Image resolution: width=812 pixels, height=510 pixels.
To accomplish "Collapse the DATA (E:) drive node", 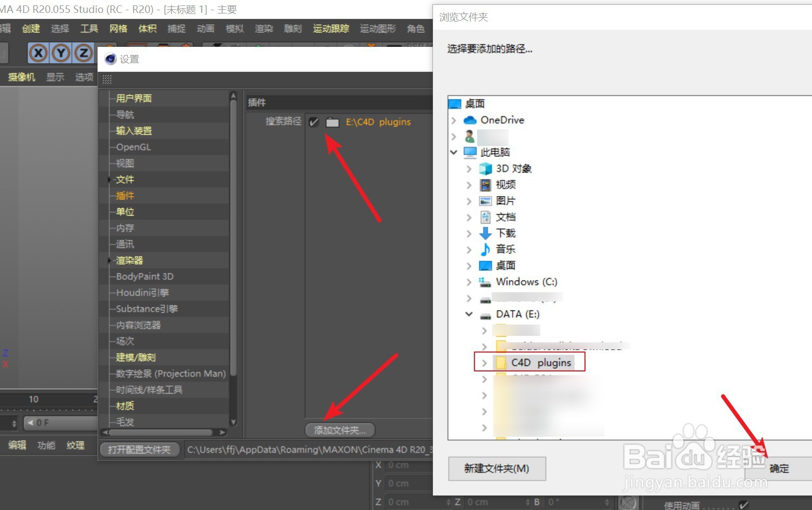I will (469, 314).
